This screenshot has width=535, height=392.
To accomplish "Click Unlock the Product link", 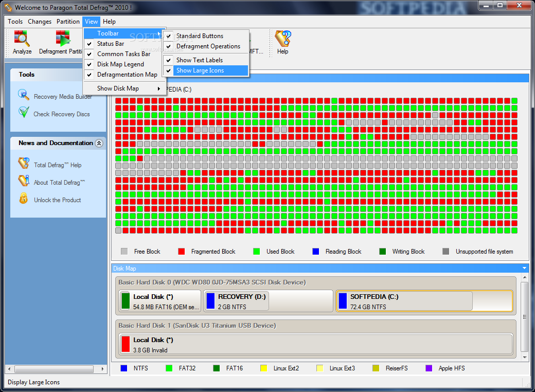I will [x=57, y=200].
